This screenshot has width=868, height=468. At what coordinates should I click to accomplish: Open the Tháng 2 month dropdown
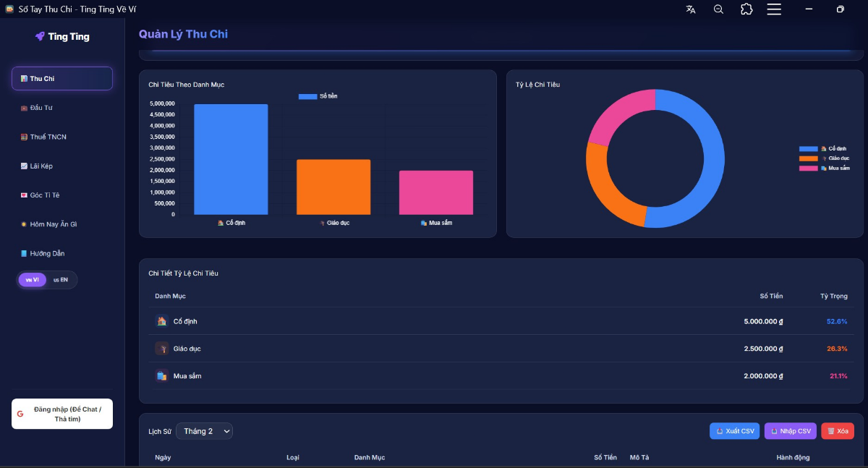coord(204,431)
